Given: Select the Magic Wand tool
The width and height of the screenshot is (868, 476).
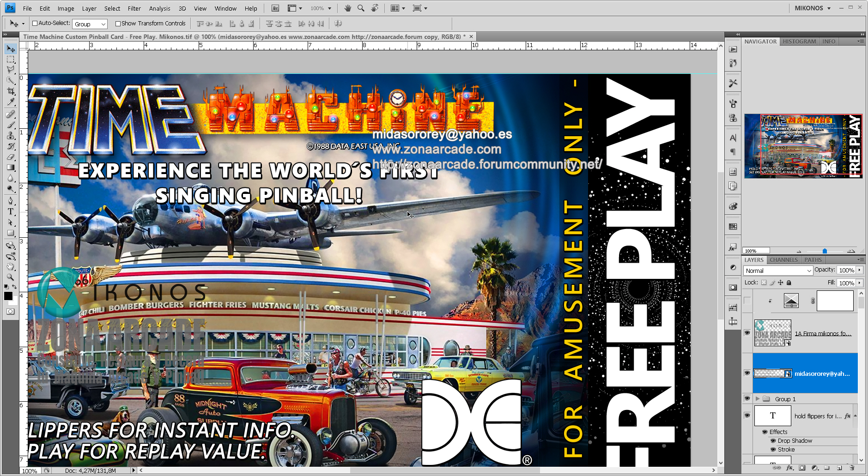Looking at the screenshot, I should click(x=11, y=80).
